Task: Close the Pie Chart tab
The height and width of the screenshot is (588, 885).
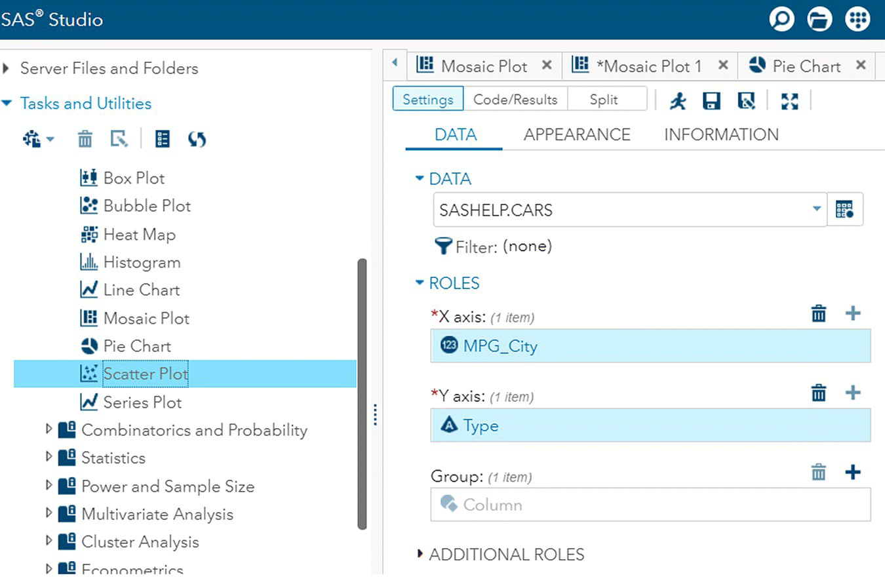Action: tap(861, 65)
